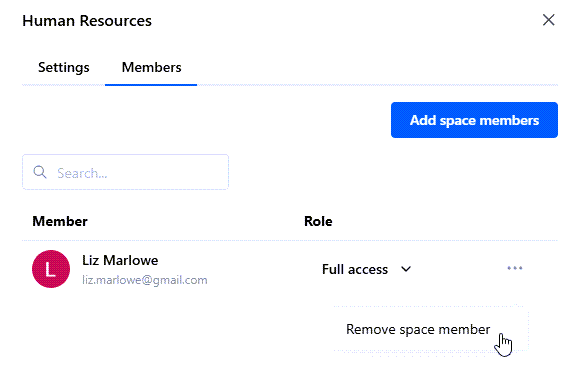Click the Member column header

click(60, 221)
